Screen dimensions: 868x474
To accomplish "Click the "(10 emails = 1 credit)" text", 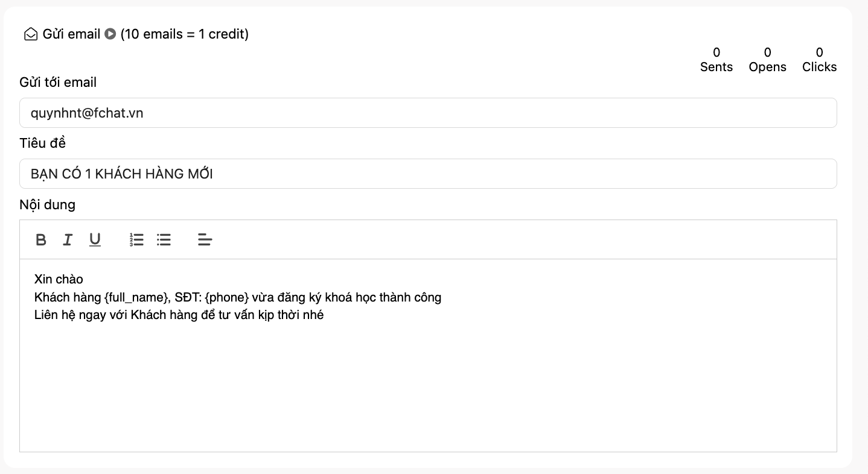I will (185, 34).
